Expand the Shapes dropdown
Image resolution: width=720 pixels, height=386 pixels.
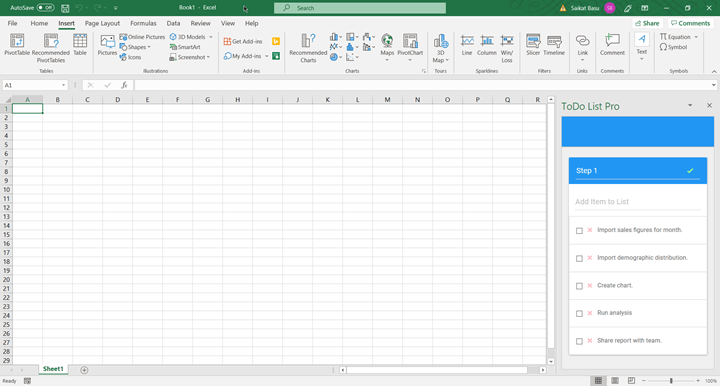coord(149,47)
